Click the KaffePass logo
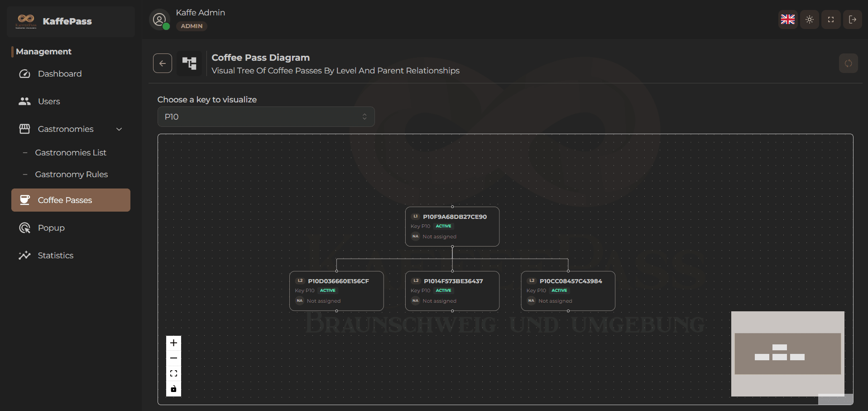Image resolution: width=868 pixels, height=411 pixels. click(26, 21)
